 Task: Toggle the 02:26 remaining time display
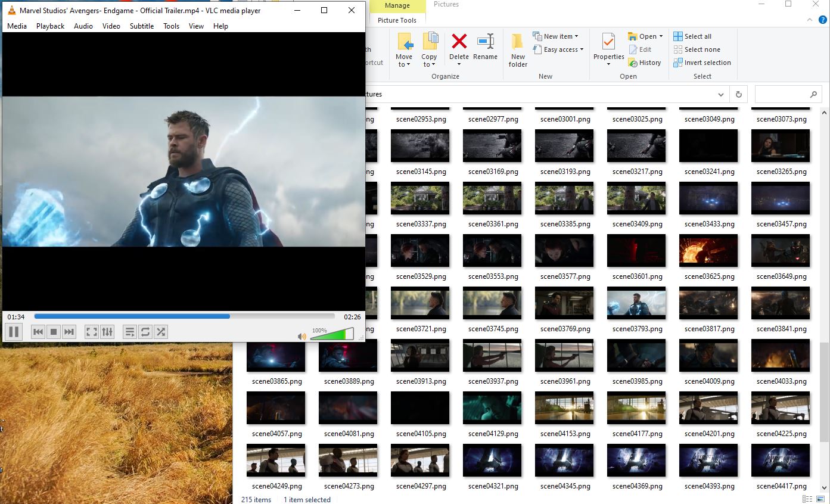pyautogui.click(x=352, y=317)
